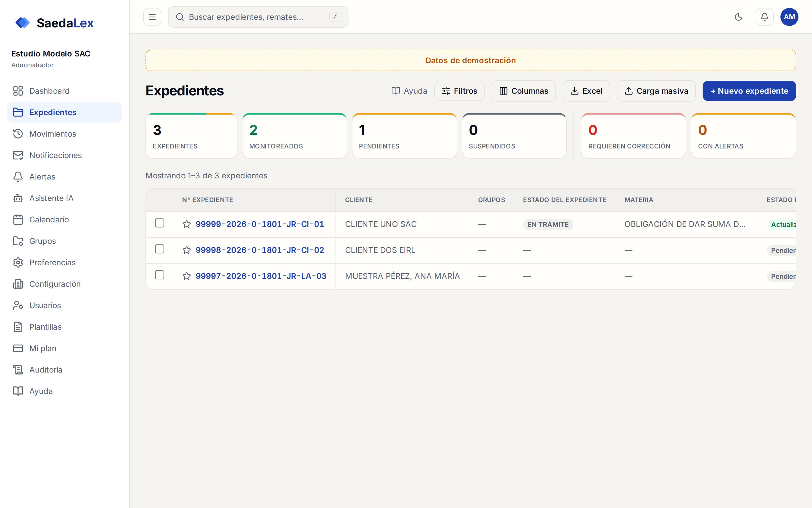Click the Mi plan credit card icon
Viewport: 812px width, 508px height.
click(18, 348)
